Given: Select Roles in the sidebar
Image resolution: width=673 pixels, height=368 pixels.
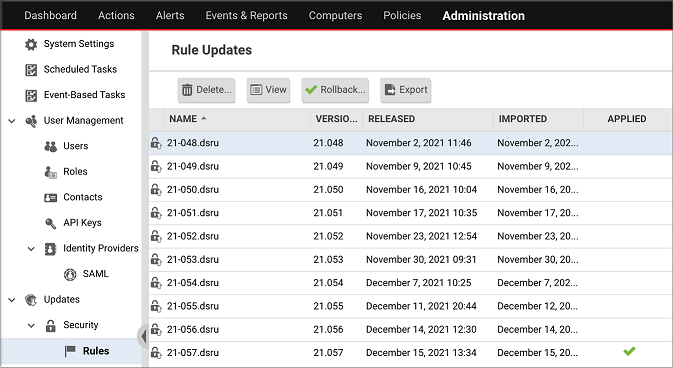Looking at the screenshot, I should click(75, 172).
